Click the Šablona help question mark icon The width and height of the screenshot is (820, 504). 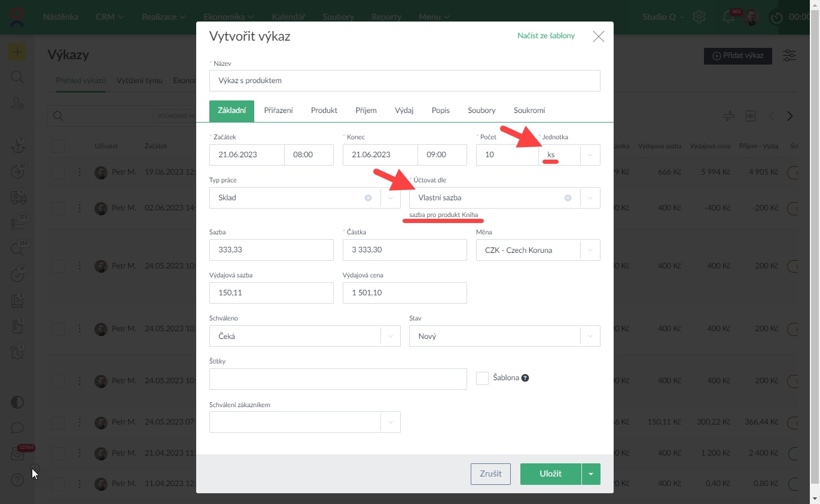point(525,378)
